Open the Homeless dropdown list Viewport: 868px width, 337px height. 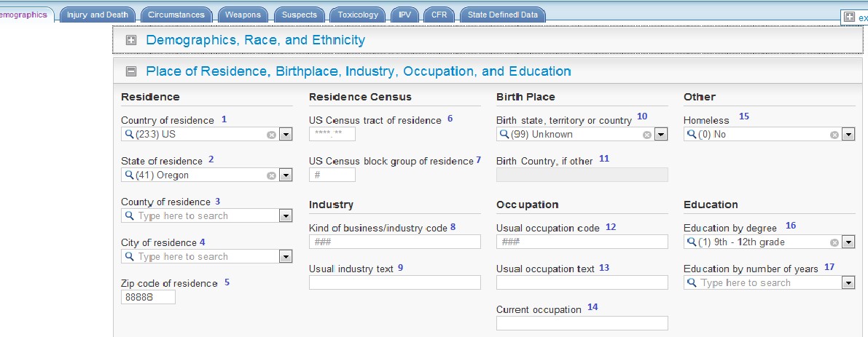848,135
